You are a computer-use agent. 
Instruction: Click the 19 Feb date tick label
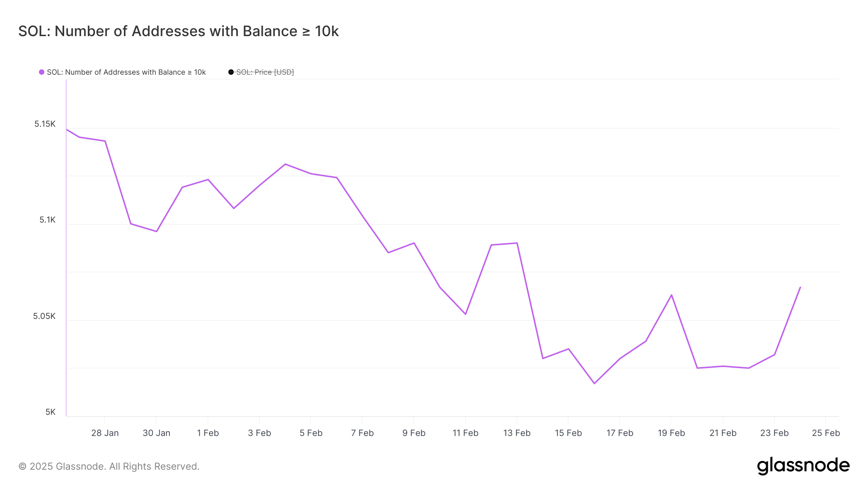(x=671, y=433)
